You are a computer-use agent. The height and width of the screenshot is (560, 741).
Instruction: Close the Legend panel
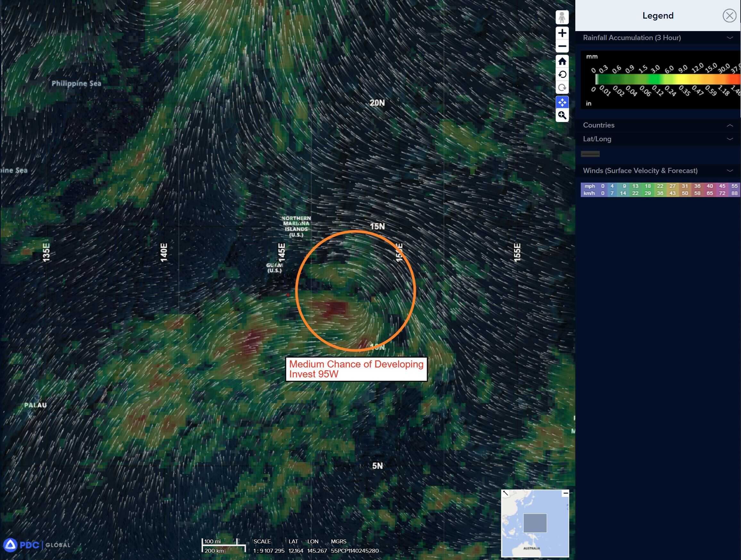[729, 16]
